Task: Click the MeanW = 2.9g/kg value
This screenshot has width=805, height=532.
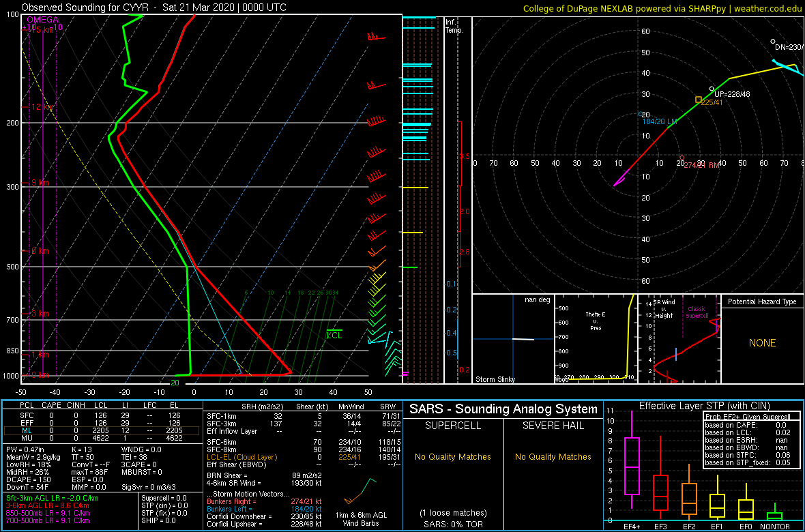Action: click(x=32, y=457)
